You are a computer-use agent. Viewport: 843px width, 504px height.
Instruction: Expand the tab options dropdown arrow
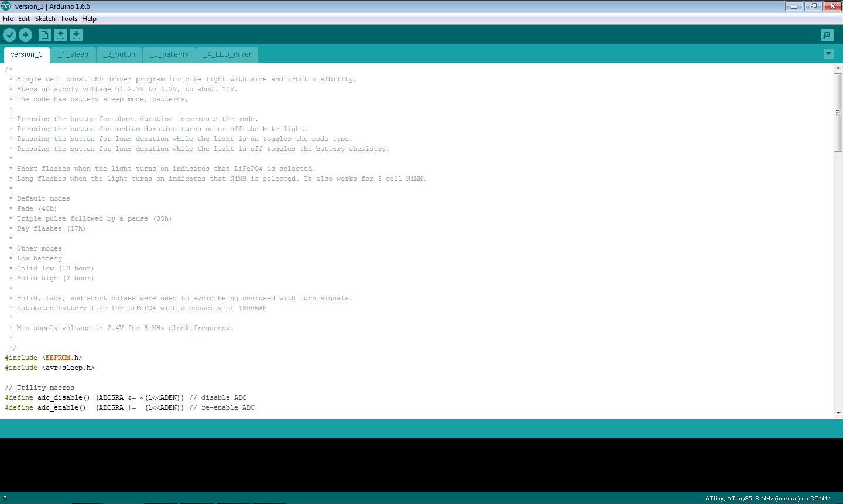(828, 54)
